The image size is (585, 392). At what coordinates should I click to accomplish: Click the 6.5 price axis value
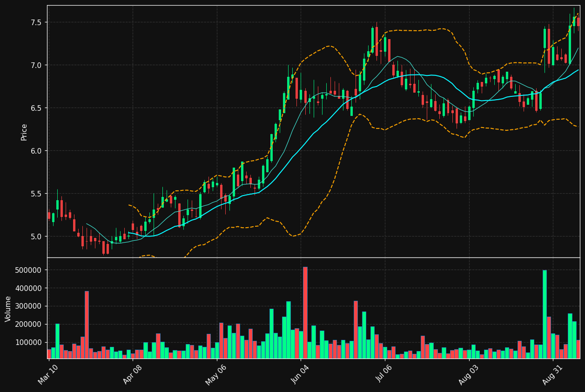coord(36,108)
